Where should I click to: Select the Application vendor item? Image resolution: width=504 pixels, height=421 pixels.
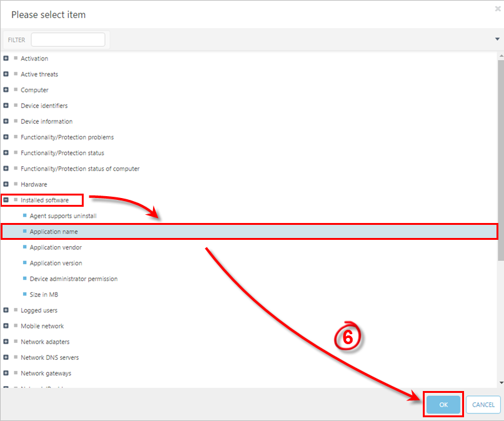[x=56, y=247]
